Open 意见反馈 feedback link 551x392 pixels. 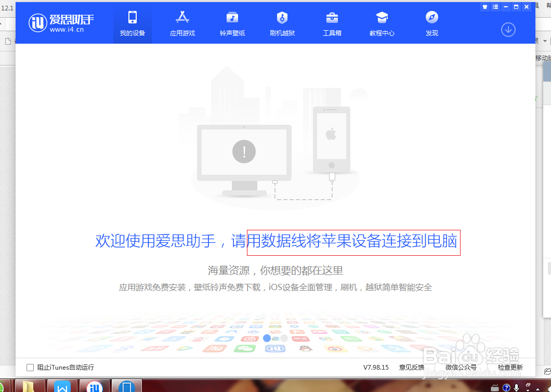click(x=412, y=368)
